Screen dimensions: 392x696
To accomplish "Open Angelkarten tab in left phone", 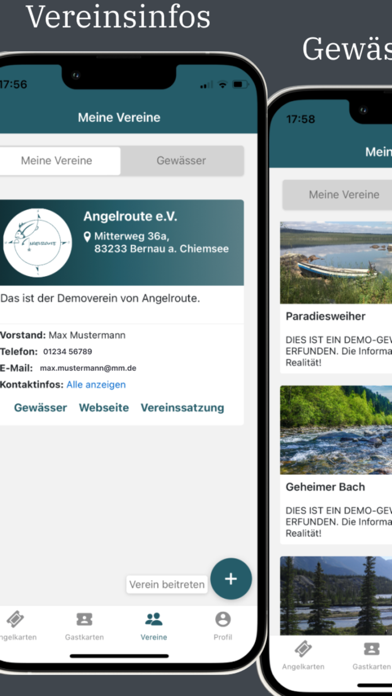I will (17, 626).
